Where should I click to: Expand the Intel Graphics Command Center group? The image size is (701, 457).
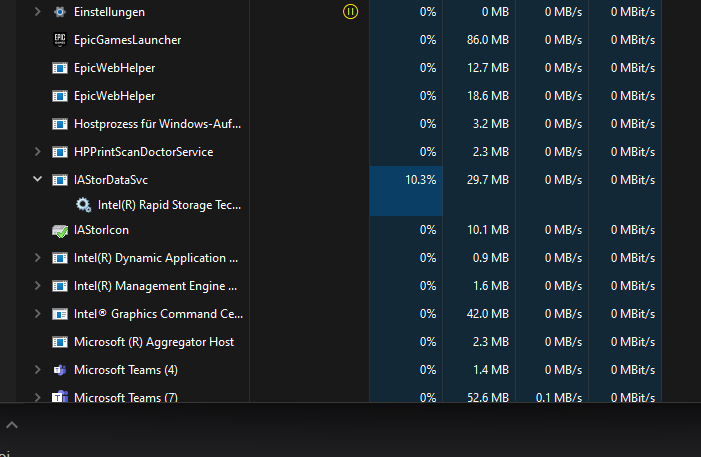(x=38, y=313)
